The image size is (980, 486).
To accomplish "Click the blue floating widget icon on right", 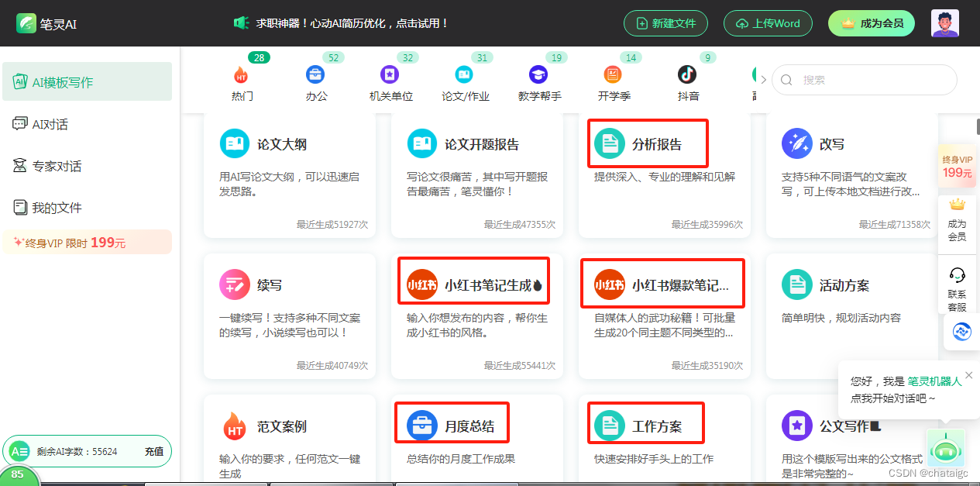I will tap(962, 332).
